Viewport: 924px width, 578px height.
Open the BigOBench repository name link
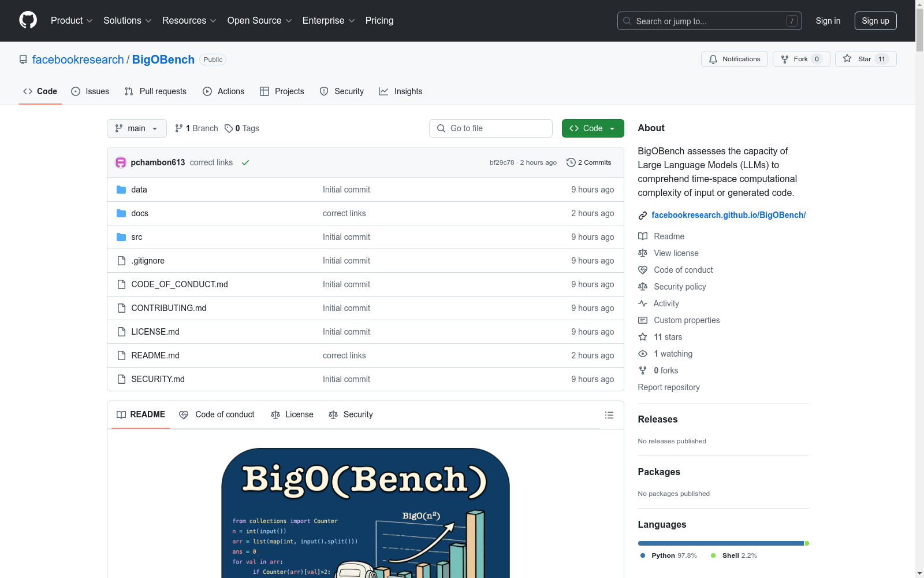(x=163, y=60)
